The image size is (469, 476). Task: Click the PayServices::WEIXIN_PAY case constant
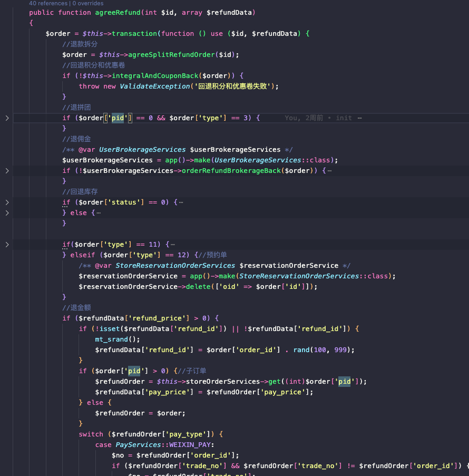pyautogui.click(x=163, y=444)
